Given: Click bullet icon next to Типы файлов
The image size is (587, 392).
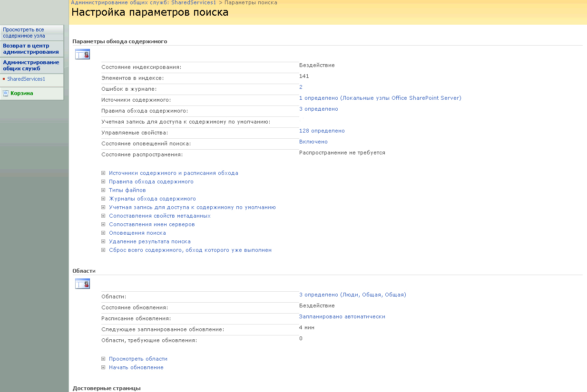Looking at the screenshot, I should 103,191.
